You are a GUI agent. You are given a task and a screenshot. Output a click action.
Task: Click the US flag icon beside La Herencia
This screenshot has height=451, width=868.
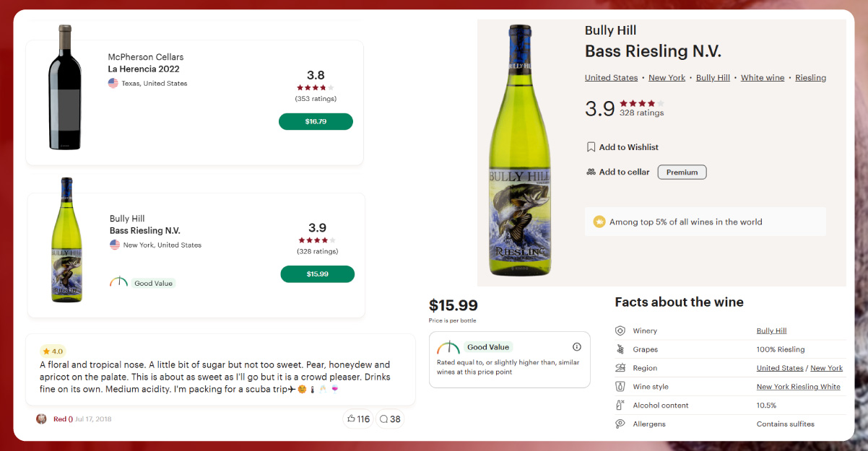click(113, 83)
